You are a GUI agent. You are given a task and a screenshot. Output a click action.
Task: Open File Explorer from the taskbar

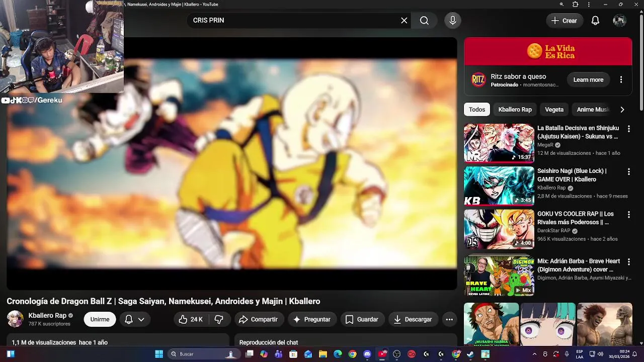pyautogui.click(x=323, y=354)
